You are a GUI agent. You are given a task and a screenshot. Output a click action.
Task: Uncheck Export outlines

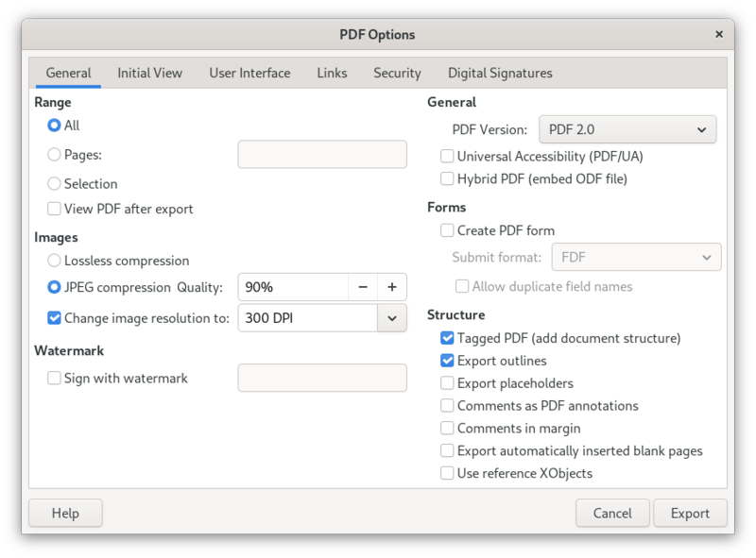click(x=446, y=360)
